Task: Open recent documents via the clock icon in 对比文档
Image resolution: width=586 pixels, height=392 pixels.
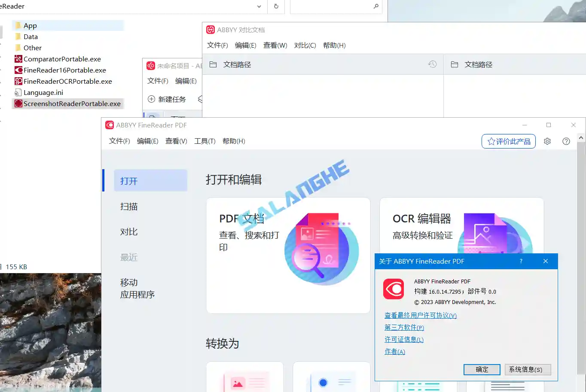Action: [433, 64]
